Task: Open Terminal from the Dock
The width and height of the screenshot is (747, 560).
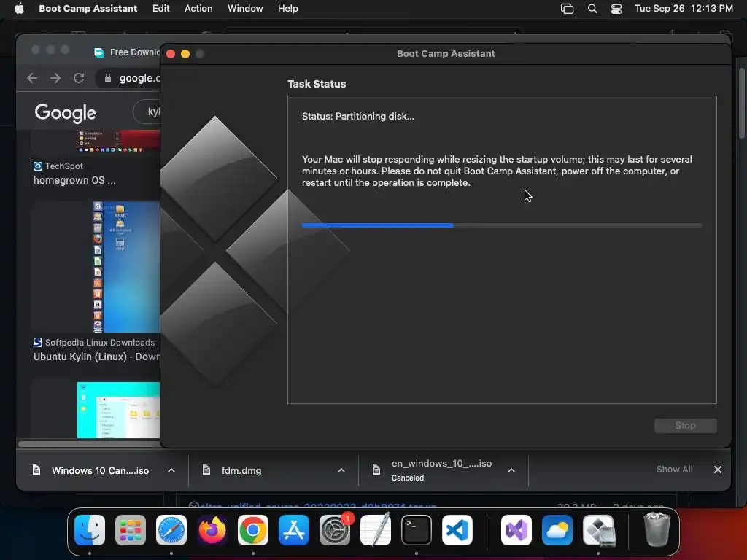Action: click(x=417, y=530)
